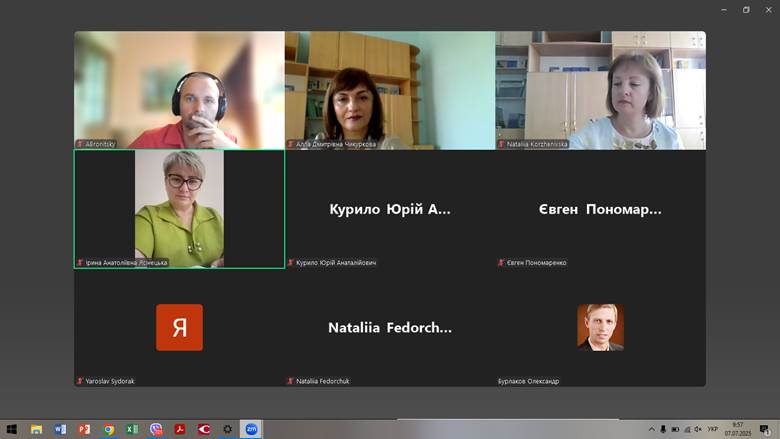Open PowerPoint from the taskbar
The height and width of the screenshot is (439, 780).
click(x=84, y=429)
